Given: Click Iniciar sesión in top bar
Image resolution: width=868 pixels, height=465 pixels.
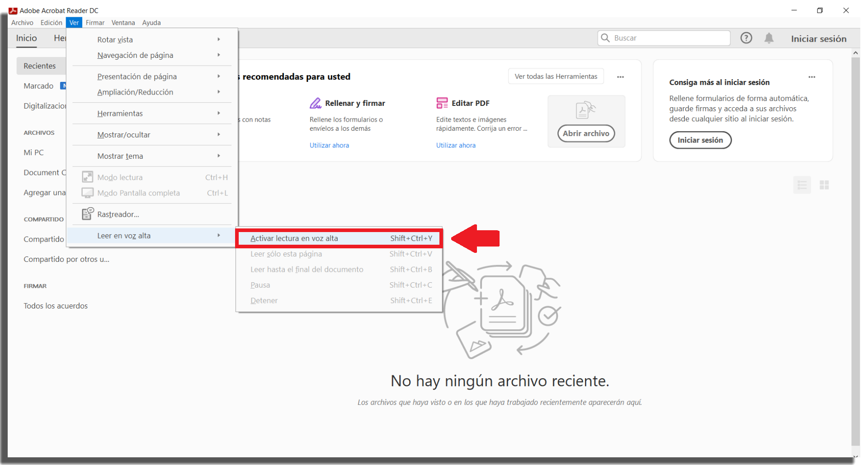Looking at the screenshot, I should pos(818,38).
